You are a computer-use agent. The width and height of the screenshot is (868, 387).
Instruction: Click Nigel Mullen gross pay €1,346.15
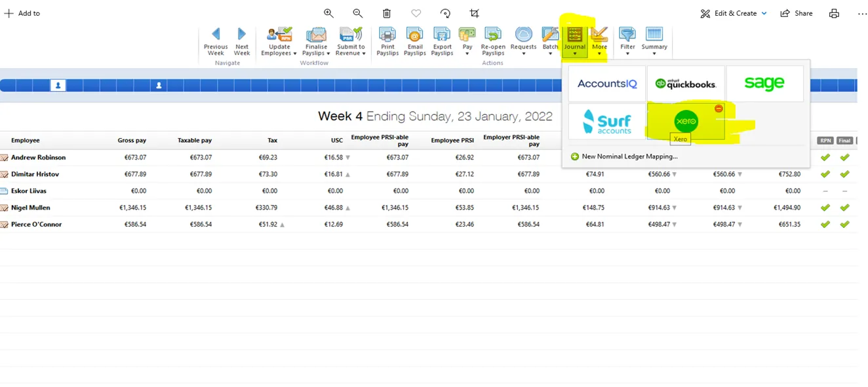[132, 208]
